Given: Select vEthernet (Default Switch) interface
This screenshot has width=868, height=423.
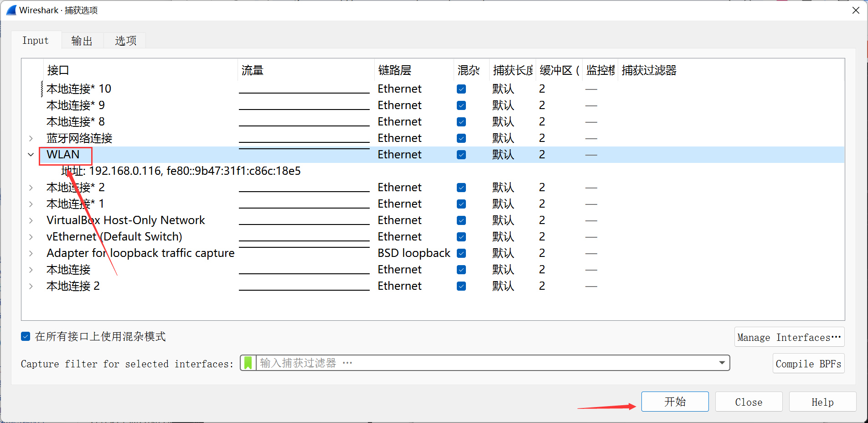Looking at the screenshot, I should pos(114,237).
